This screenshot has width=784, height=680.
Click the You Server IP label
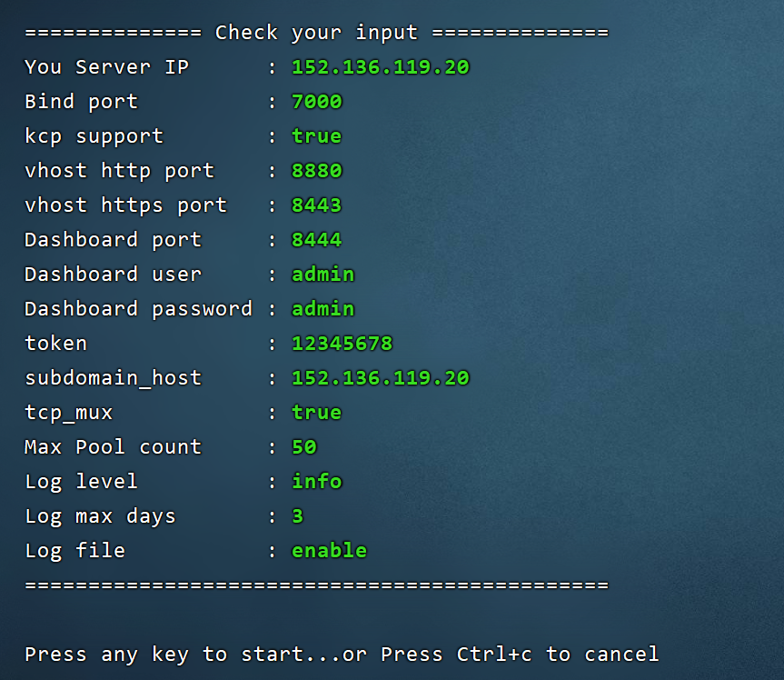tap(107, 67)
